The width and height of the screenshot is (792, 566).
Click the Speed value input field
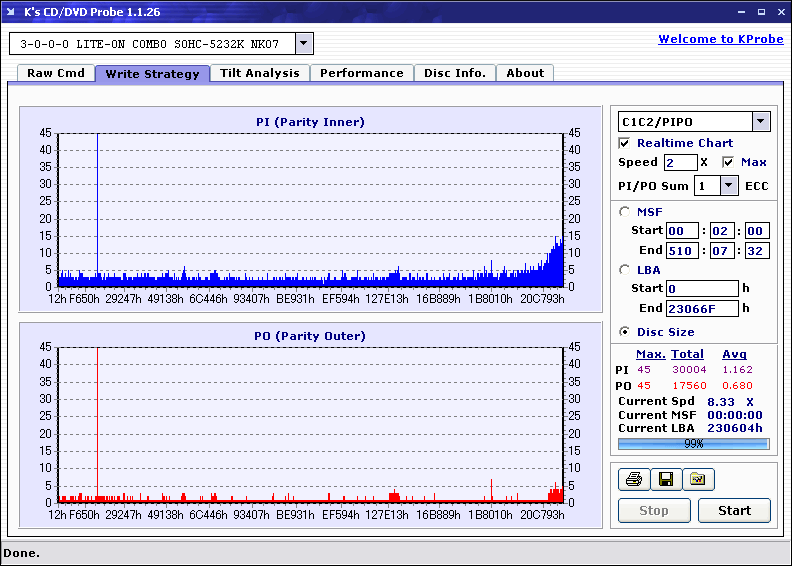tap(680, 162)
